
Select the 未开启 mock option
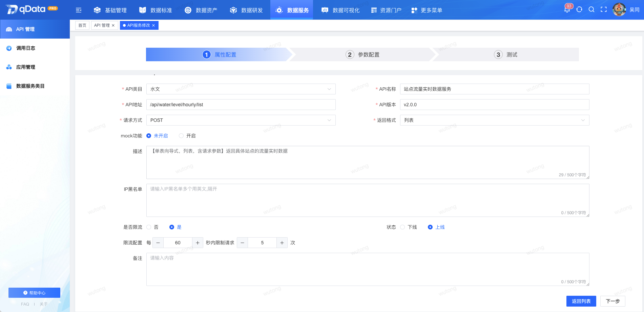[157, 136]
